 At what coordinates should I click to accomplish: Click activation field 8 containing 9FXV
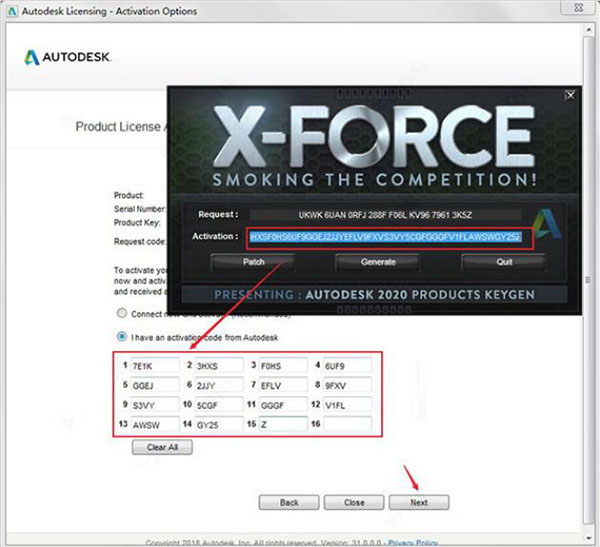click(347, 385)
